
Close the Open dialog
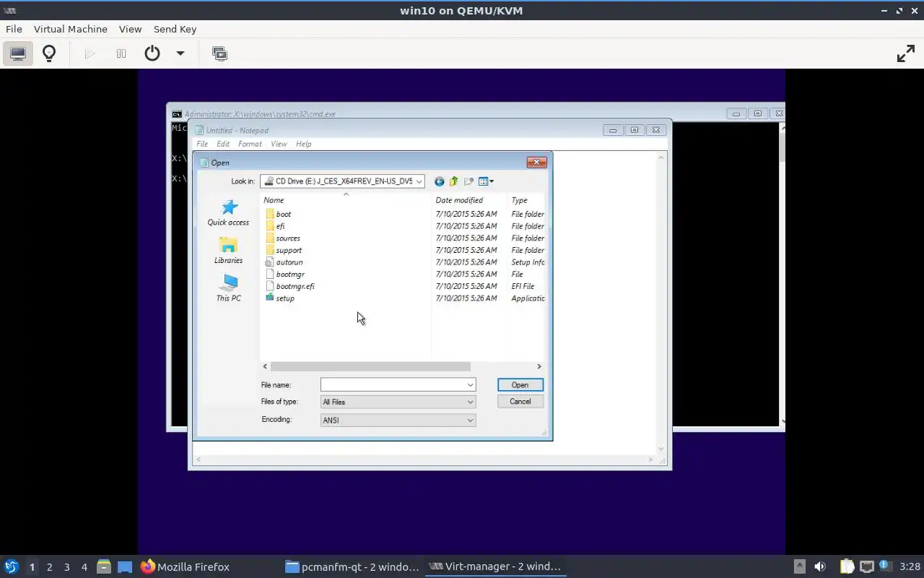point(536,162)
